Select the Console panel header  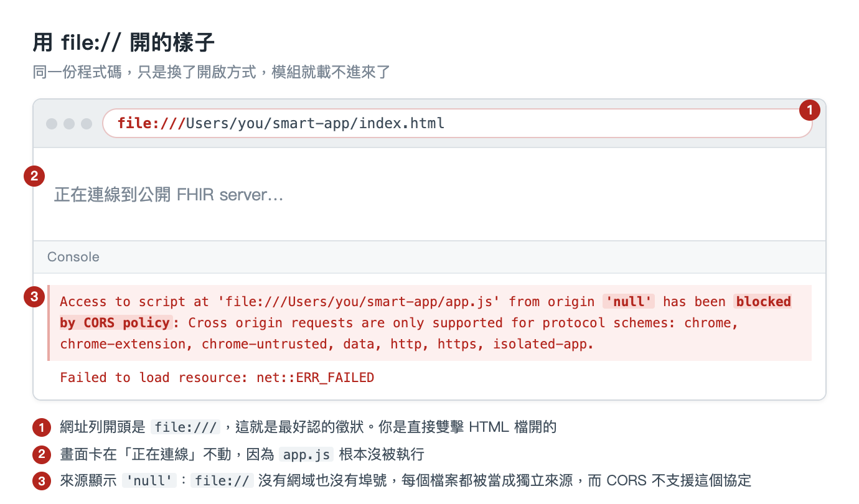pyautogui.click(x=429, y=257)
